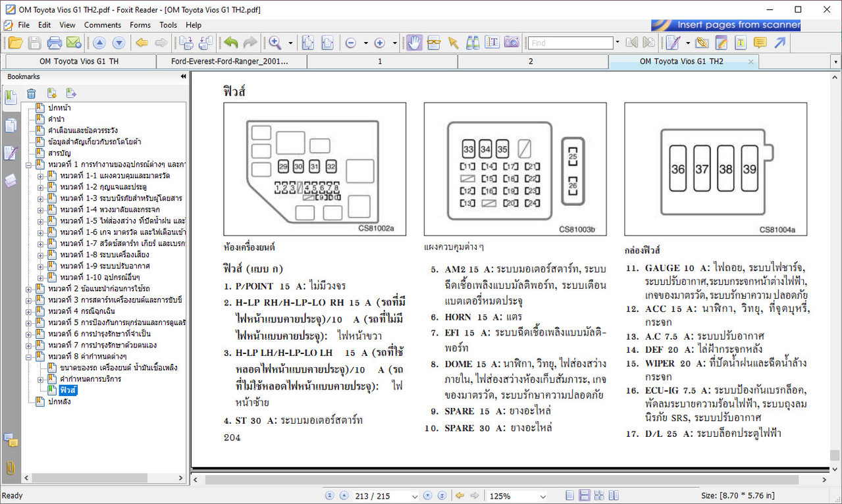The height and width of the screenshot is (504, 842).
Task: Click the Save disk icon
Action: (x=34, y=43)
